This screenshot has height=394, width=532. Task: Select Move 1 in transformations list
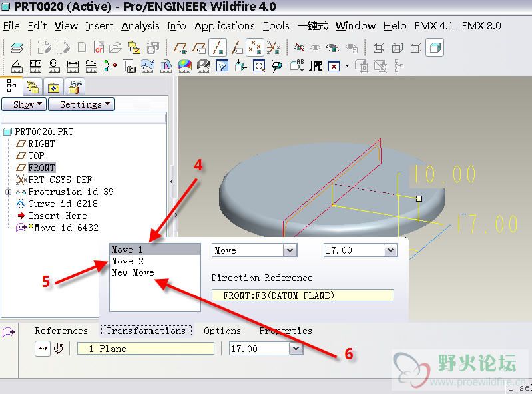click(x=155, y=250)
